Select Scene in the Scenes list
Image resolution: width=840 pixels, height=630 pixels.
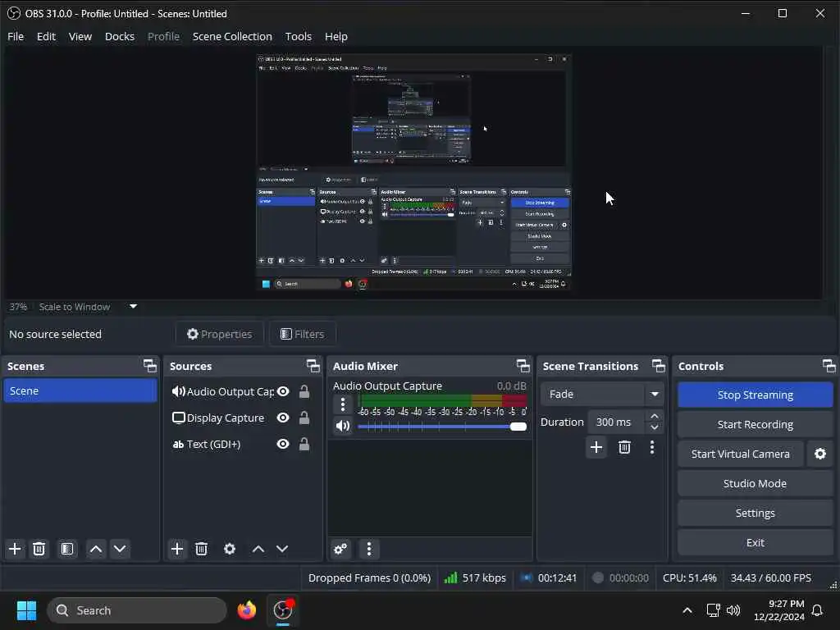point(80,390)
